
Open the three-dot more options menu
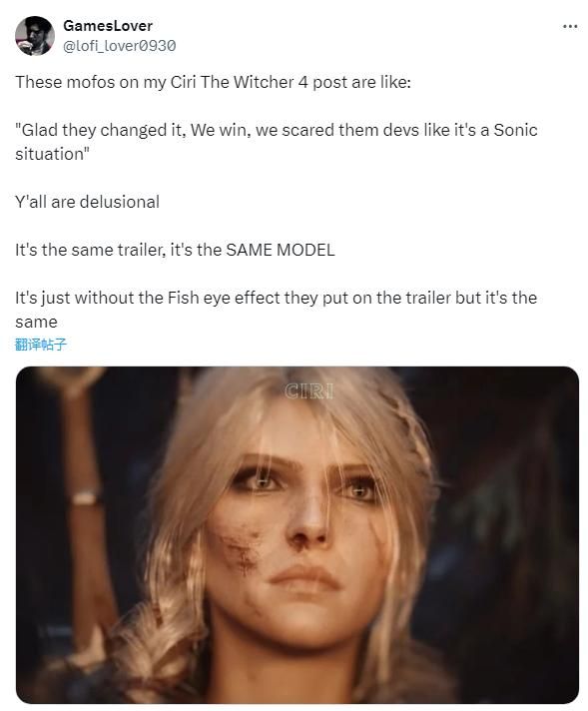(x=569, y=26)
